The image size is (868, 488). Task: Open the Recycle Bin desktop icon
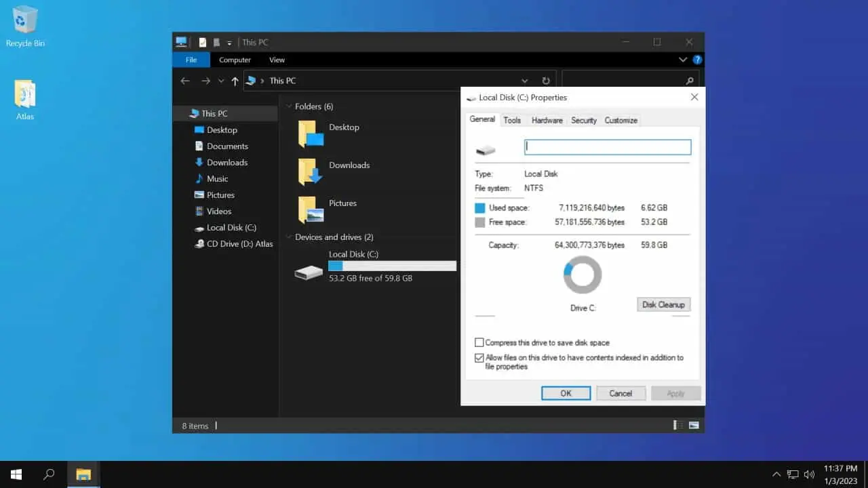click(25, 20)
